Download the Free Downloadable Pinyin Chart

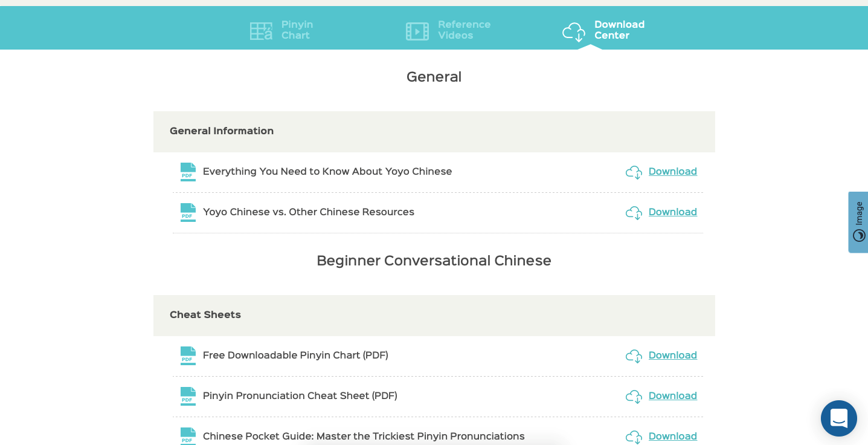tap(672, 356)
